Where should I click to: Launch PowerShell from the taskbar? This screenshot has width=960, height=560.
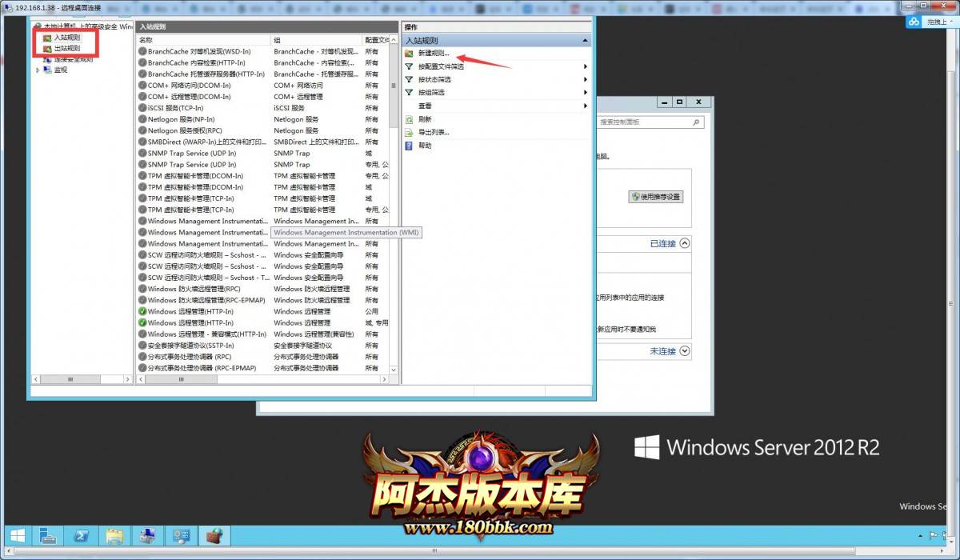[x=82, y=535]
